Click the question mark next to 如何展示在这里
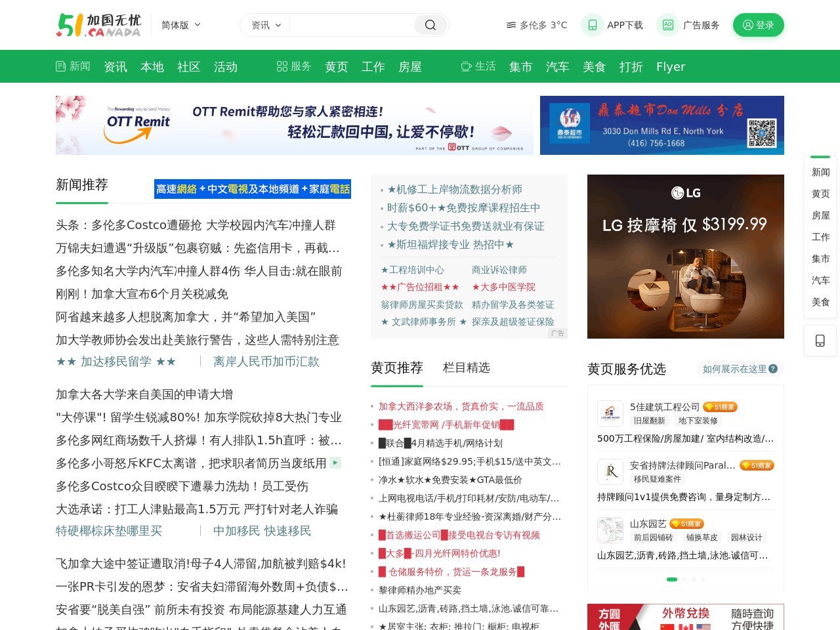Image resolution: width=840 pixels, height=630 pixels. coord(773,369)
